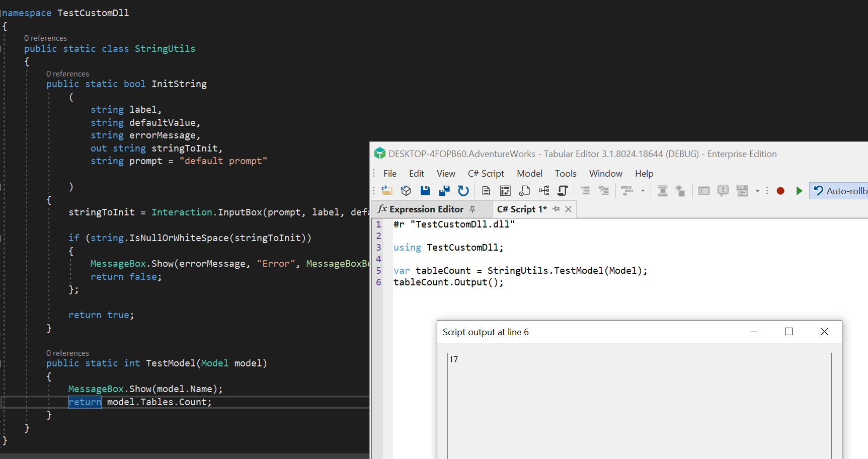Open the comment/warning message icon on the toolbar
This screenshot has width=868, height=459.
click(x=723, y=191)
